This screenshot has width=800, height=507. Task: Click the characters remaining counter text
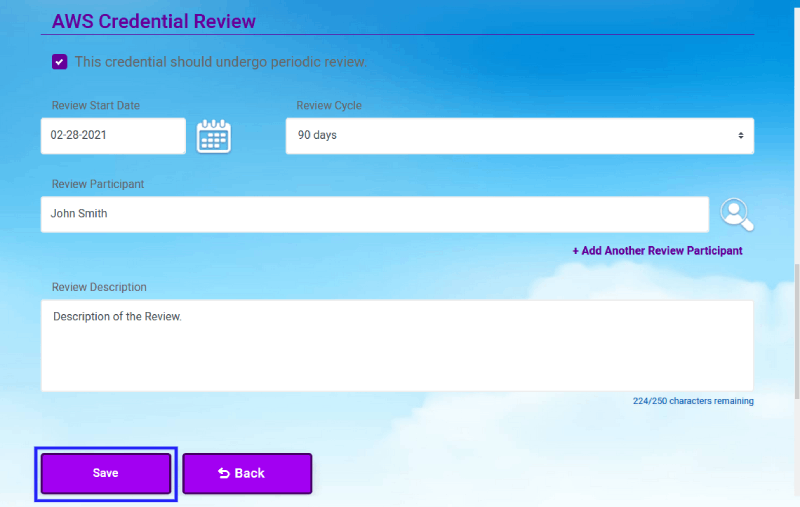(x=693, y=401)
